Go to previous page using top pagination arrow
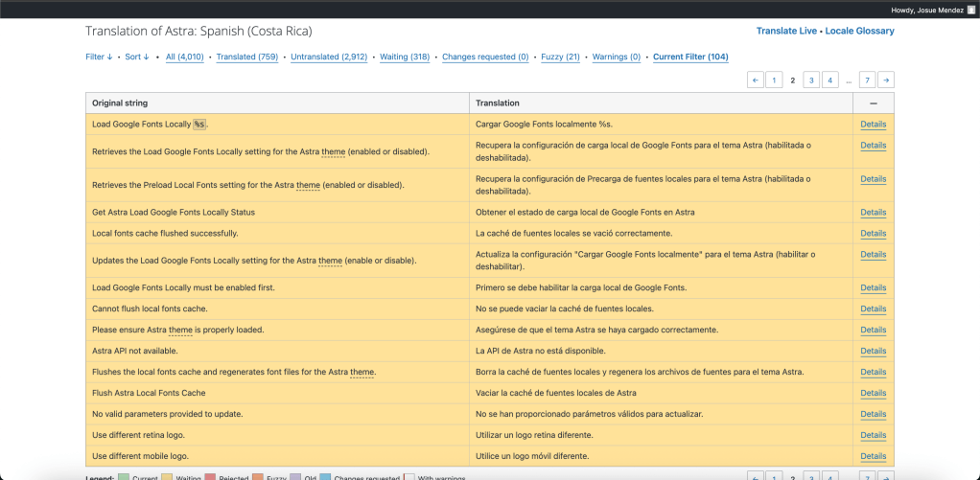The height and width of the screenshot is (480, 980). (756, 80)
